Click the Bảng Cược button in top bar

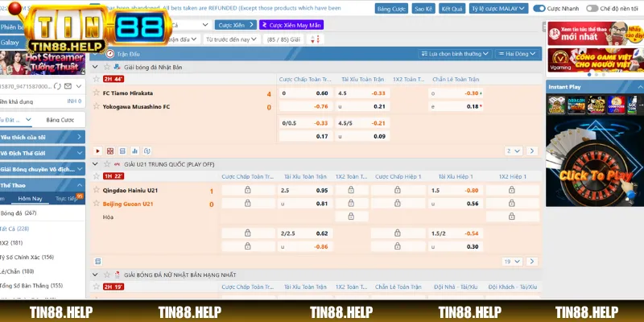coord(391,9)
